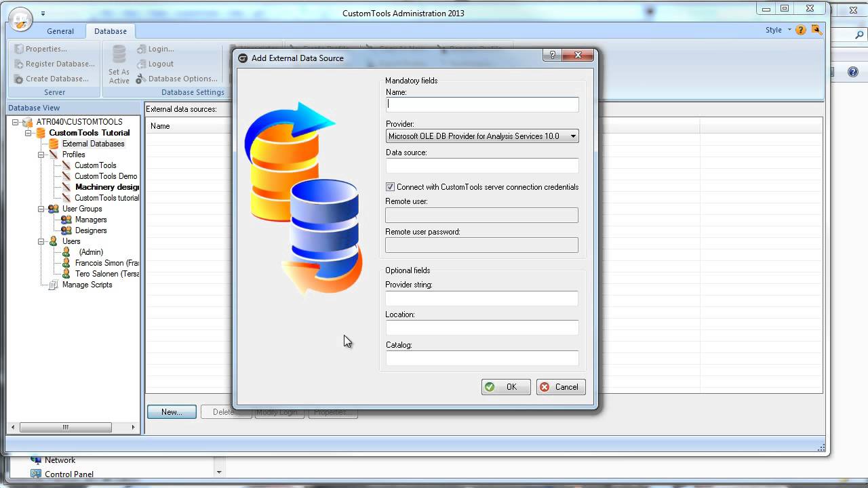This screenshot has width=868, height=488.
Task: Click the background window blue help icon
Action: 853,72
